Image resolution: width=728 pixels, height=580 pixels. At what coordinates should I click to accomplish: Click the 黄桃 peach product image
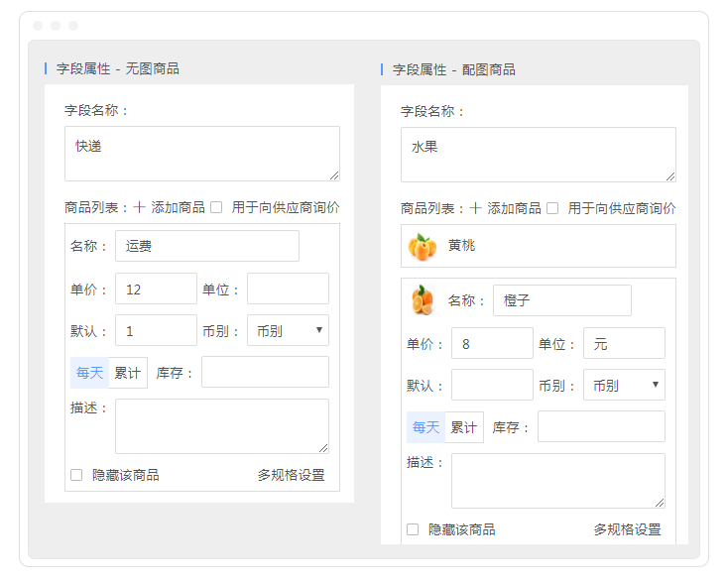[x=423, y=246]
